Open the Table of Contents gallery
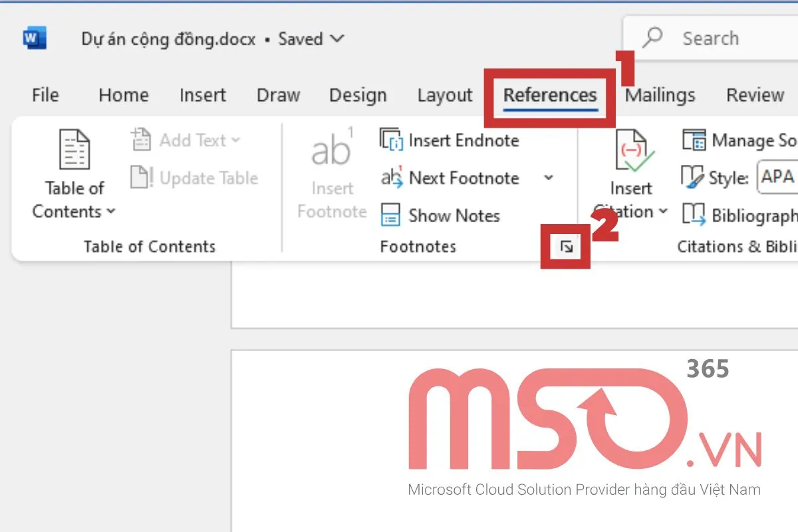Image resolution: width=798 pixels, height=532 pixels. (74, 174)
